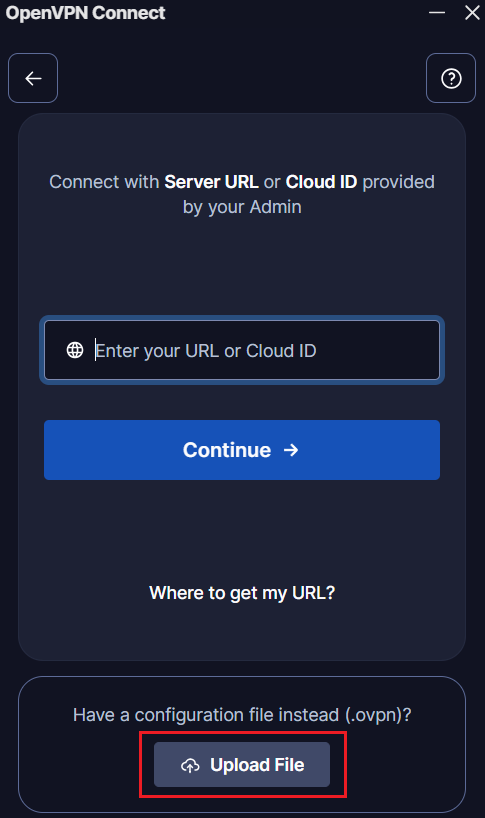Click the 'Enter your URL' placeholder text
Screen dimensions: 485x818
click(157, 351)
